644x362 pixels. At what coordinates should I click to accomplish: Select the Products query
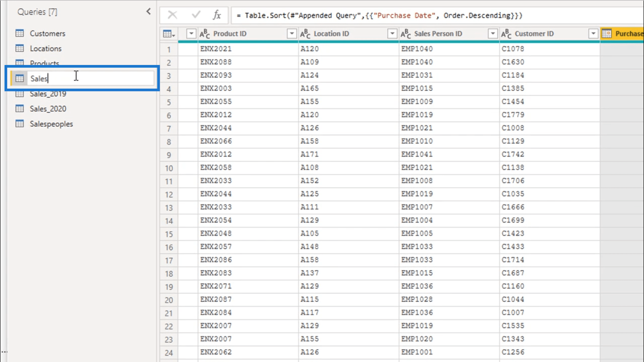(44, 63)
